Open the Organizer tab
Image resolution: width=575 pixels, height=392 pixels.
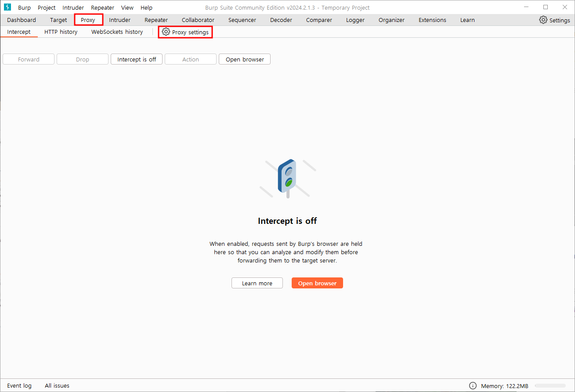pyautogui.click(x=391, y=20)
